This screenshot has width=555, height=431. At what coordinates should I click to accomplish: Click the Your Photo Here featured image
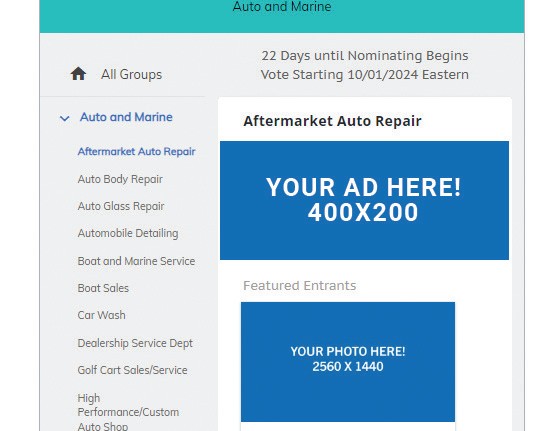[x=348, y=362]
